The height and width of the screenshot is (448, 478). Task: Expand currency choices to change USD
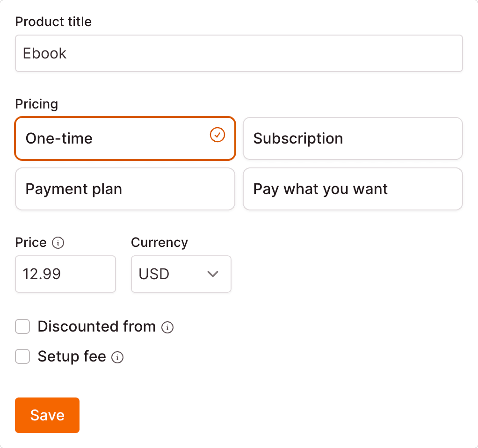181,274
